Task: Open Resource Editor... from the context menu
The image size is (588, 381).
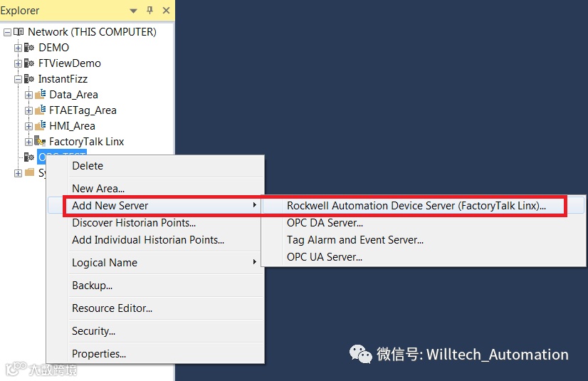Action: 155,308
